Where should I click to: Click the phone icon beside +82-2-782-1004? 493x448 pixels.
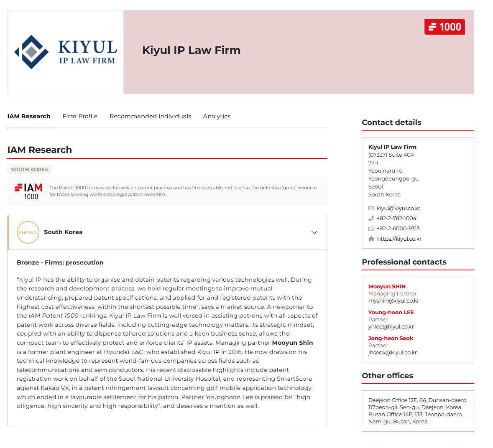pos(371,218)
